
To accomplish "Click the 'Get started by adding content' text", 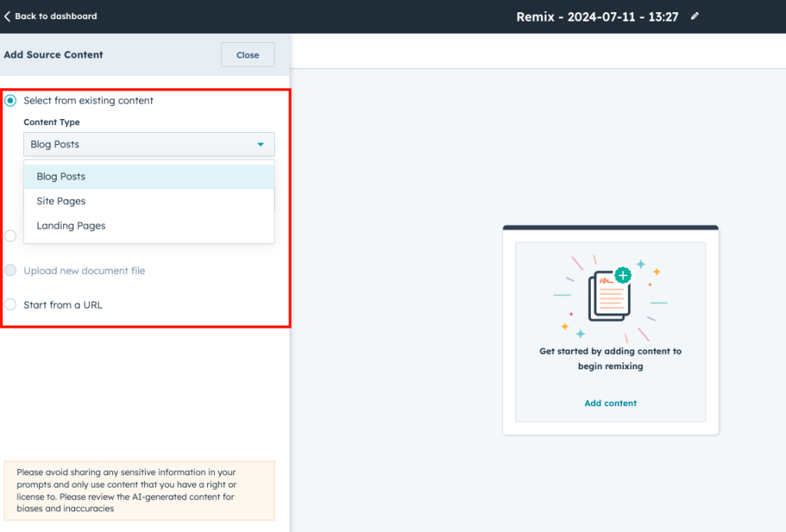I will [610, 359].
